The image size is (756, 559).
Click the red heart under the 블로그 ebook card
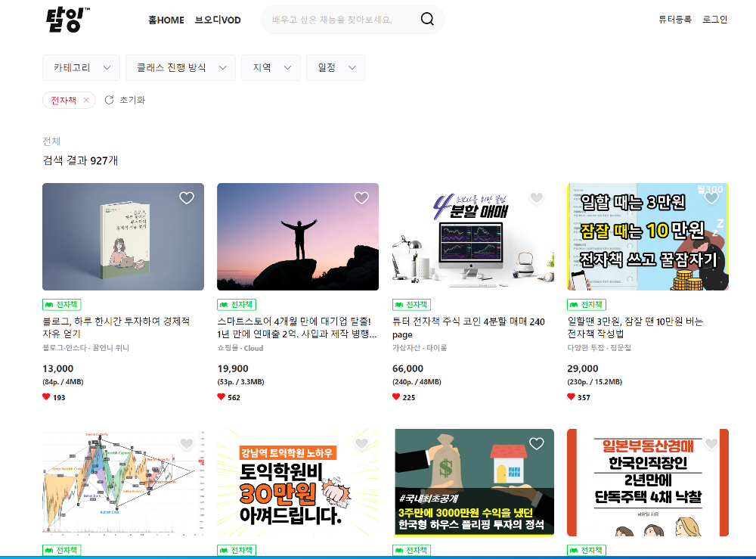click(45, 397)
